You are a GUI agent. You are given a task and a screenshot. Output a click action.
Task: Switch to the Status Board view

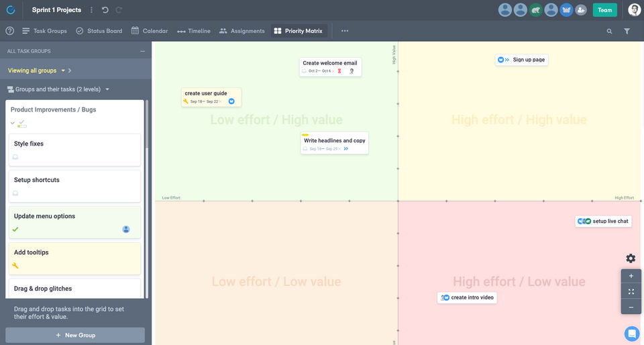[x=99, y=31]
